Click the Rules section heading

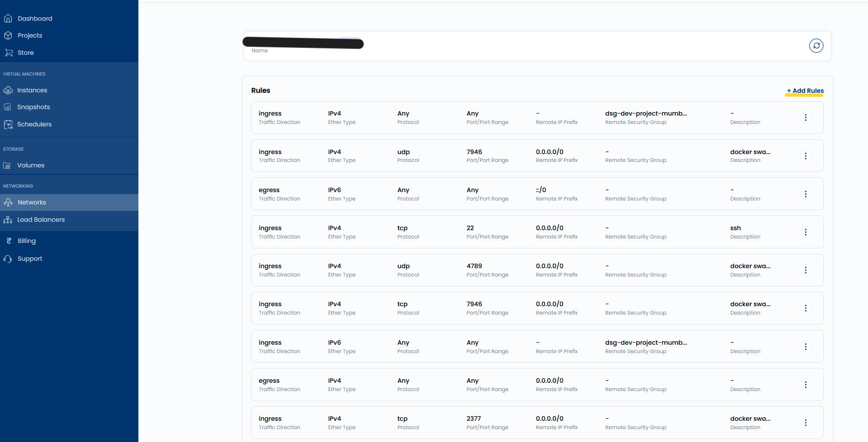tap(260, 90)
